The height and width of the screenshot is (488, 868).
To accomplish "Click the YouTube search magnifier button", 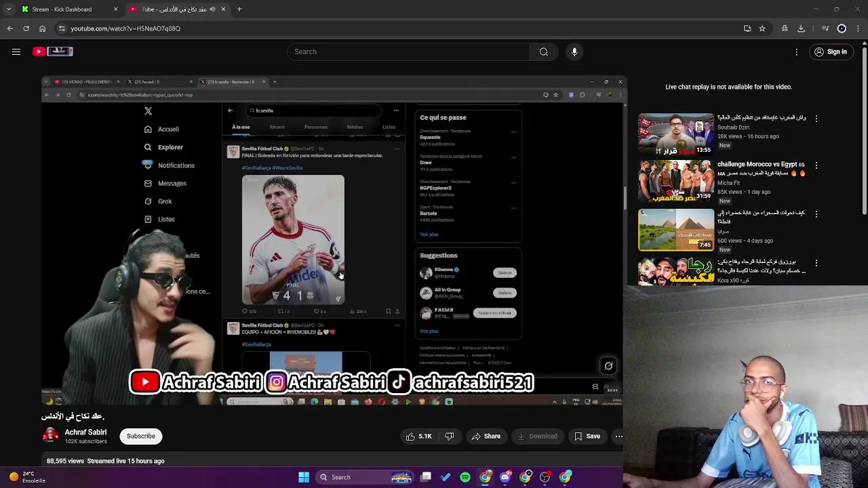I will coord(544,52).
